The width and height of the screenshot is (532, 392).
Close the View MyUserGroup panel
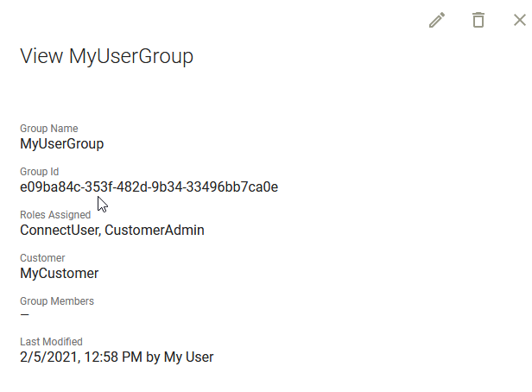(520, 20)
